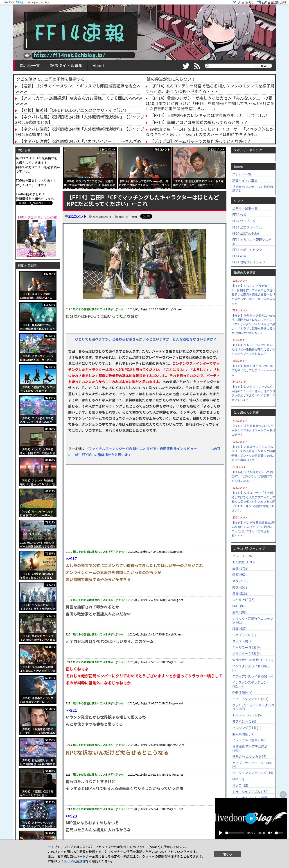Open the 232コメント link
The width and height of the screenshot is (289, 868).
coord(77,216)
